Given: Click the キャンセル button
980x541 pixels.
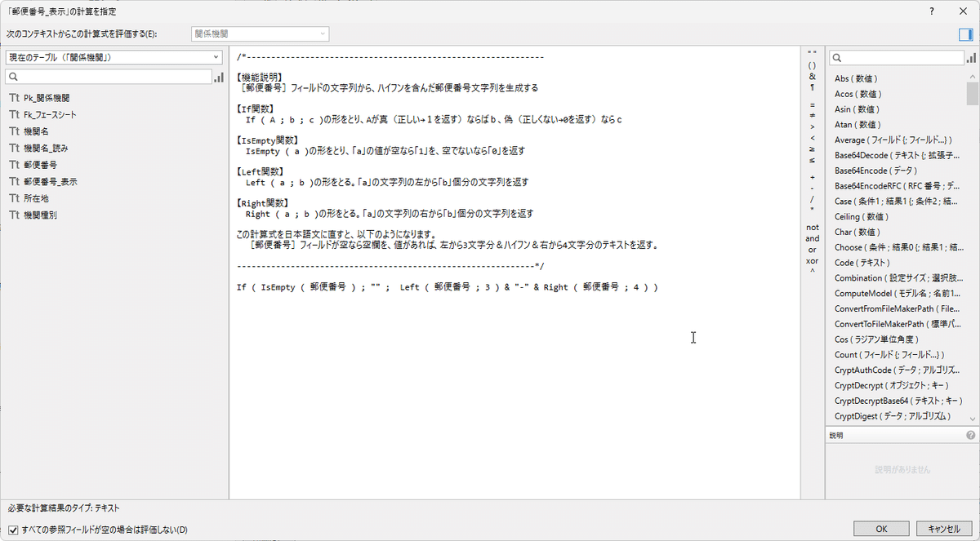Looking at the screenshot, I should [944, 529].
